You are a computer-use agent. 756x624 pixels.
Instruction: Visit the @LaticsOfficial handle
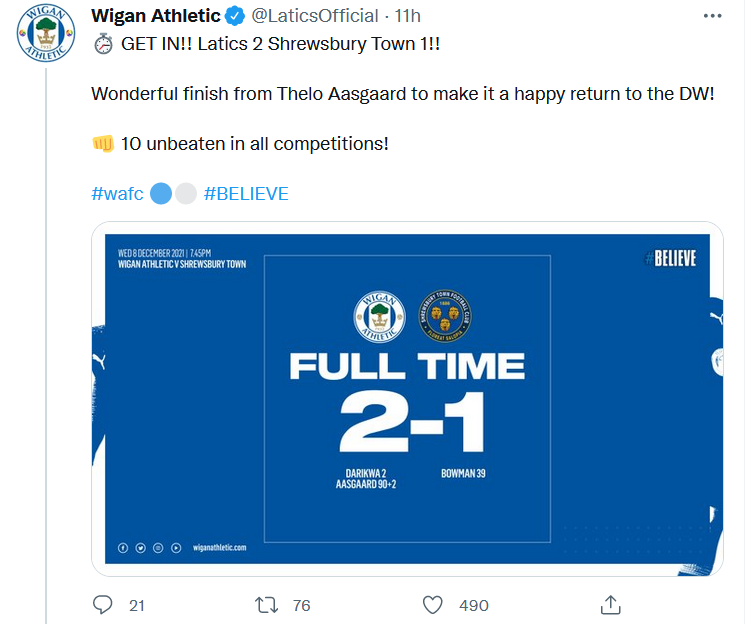[x=314, y=16]
